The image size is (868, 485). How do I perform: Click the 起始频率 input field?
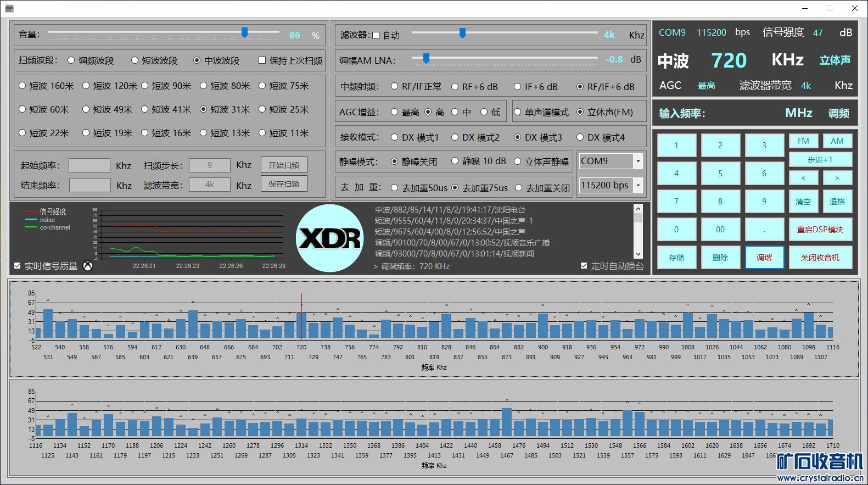[x=89, y=165]
